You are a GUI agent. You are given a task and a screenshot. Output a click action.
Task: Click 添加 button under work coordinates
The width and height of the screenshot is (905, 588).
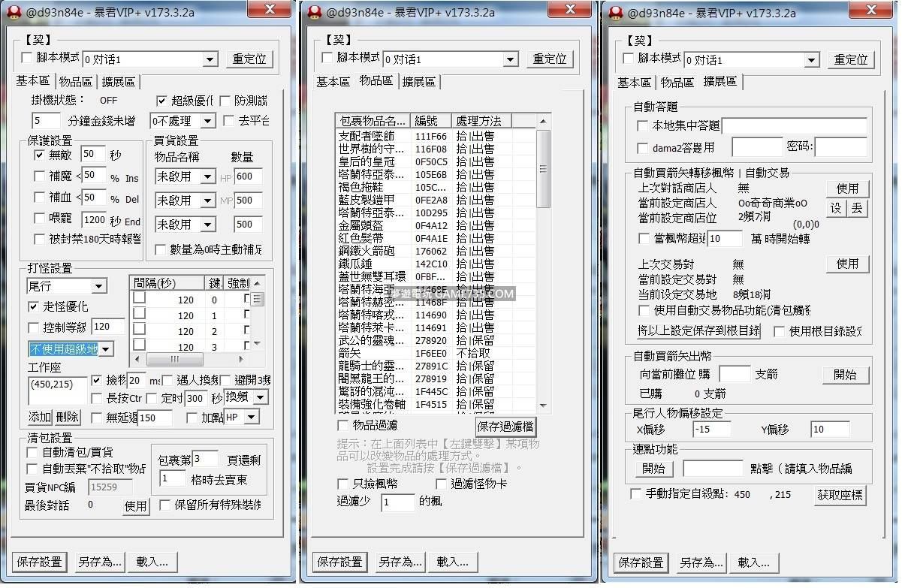pos(40,417)
